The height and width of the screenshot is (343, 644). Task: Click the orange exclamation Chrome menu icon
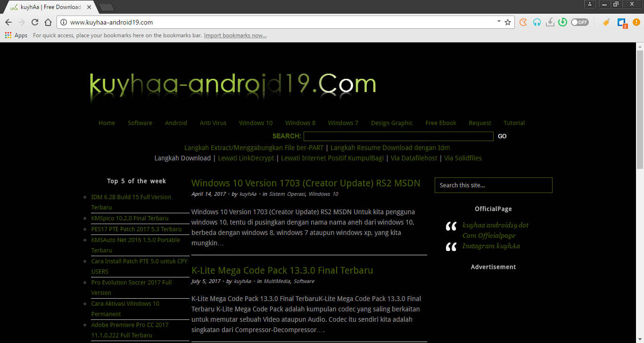tap(636, 22)
